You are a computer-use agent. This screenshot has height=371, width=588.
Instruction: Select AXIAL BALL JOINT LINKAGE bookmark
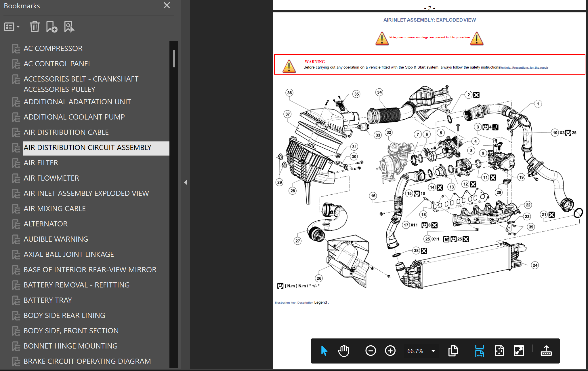point(69,254)
